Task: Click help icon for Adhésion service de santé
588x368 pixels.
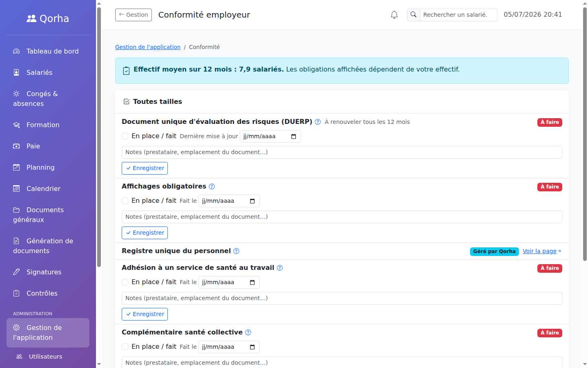Action: click(280, 268)
